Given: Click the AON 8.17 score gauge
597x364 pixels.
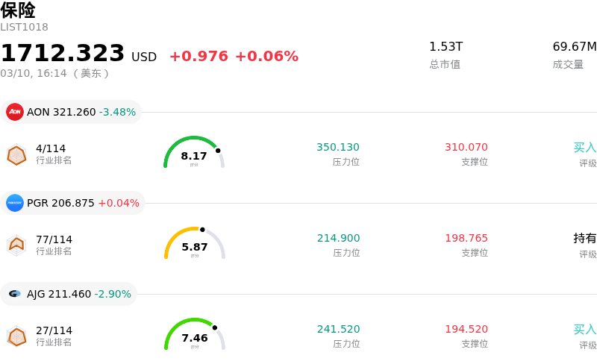Looking at the screenshot, I should (194, 154).
